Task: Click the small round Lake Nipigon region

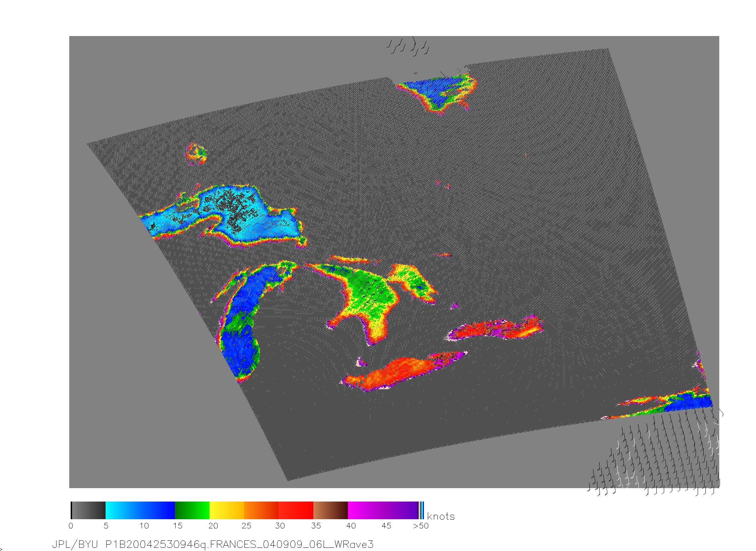Action: click(x=196, y=154)
